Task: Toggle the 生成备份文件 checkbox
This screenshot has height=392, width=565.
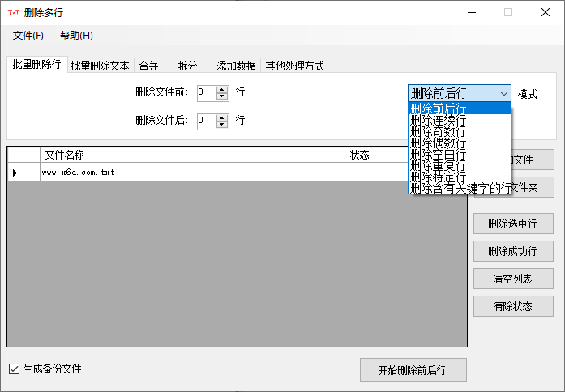Action: coord(14,369)
